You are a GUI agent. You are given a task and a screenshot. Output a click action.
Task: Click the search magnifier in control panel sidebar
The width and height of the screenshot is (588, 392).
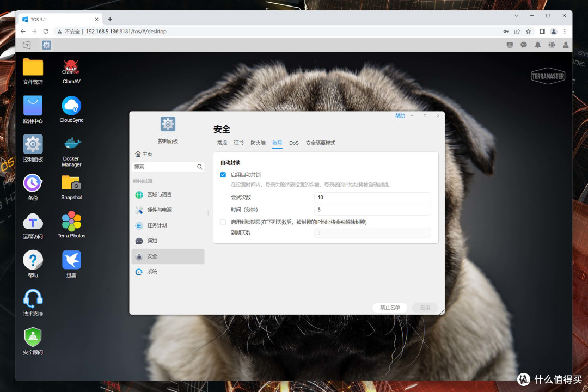199,167
